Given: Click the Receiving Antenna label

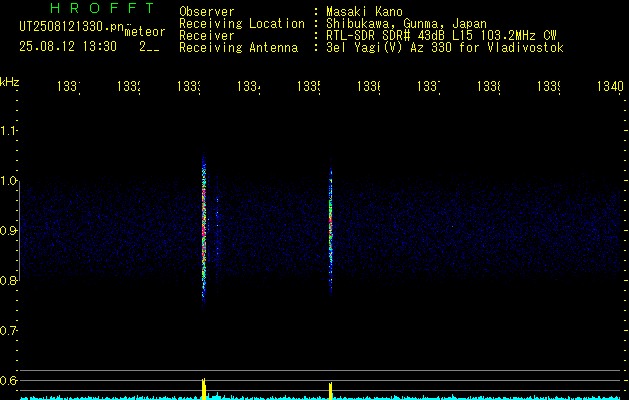Looking at the screenshot, I should [x=238, y=48].
